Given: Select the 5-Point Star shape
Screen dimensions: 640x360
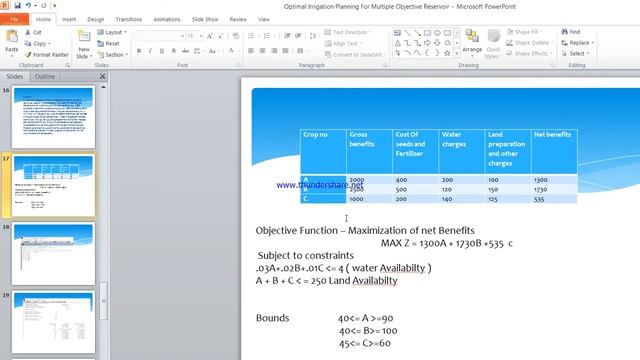Looking at the screenshot, I should pos(447,53).
